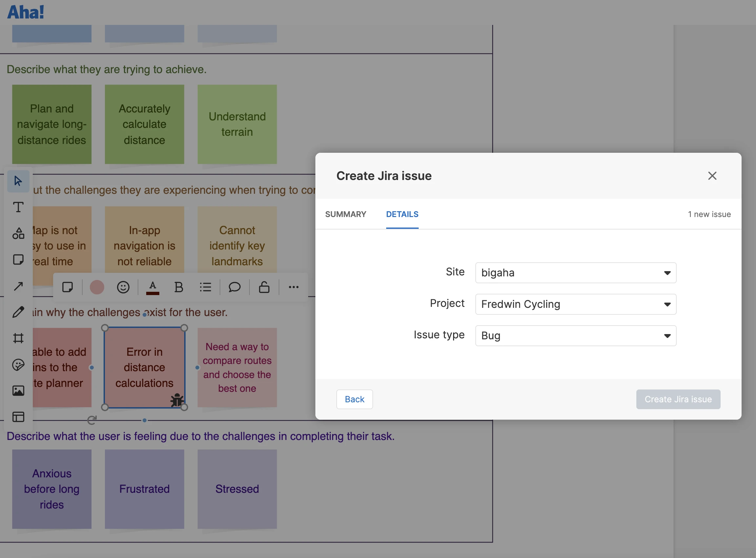Toggle bold text formatting

pyautogui.click(x=179, y=287)
